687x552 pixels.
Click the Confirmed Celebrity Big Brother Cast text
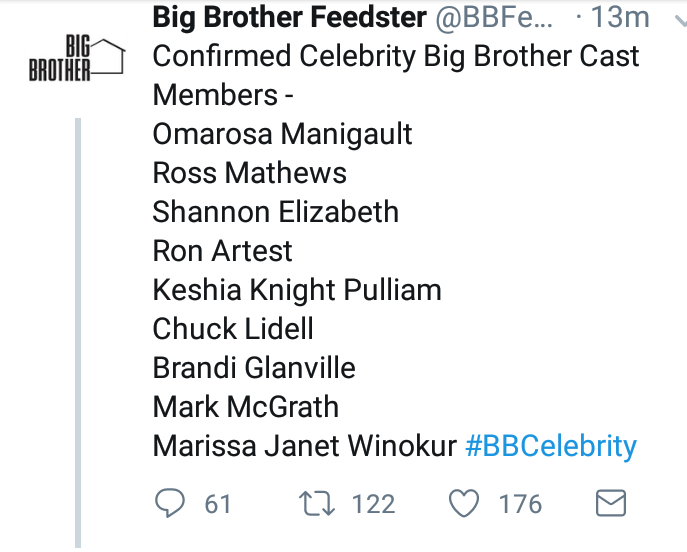click(396, 57)
